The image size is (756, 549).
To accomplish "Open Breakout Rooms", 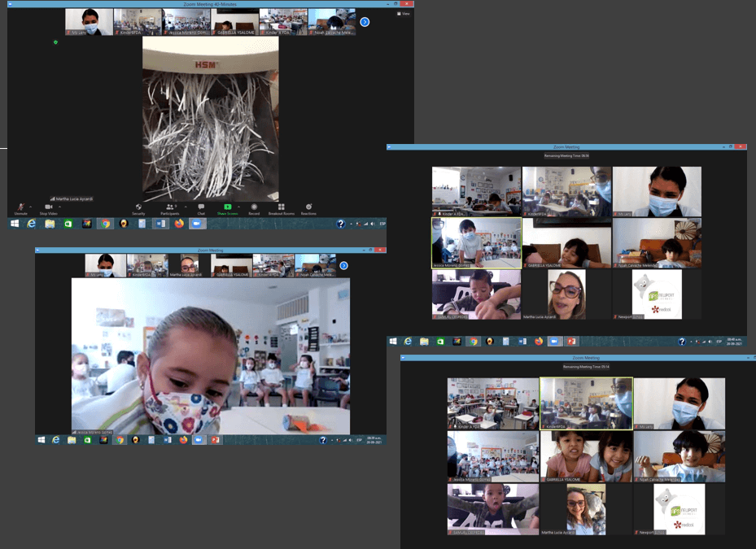I will tap(281, 208).
